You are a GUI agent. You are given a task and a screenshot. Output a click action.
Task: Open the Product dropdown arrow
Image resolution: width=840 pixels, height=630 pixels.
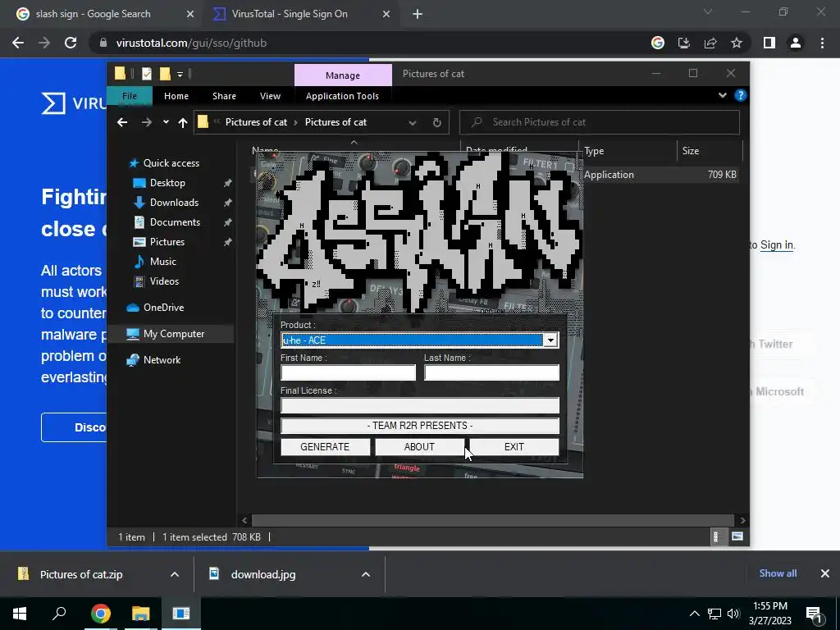[x=550, y=340]
